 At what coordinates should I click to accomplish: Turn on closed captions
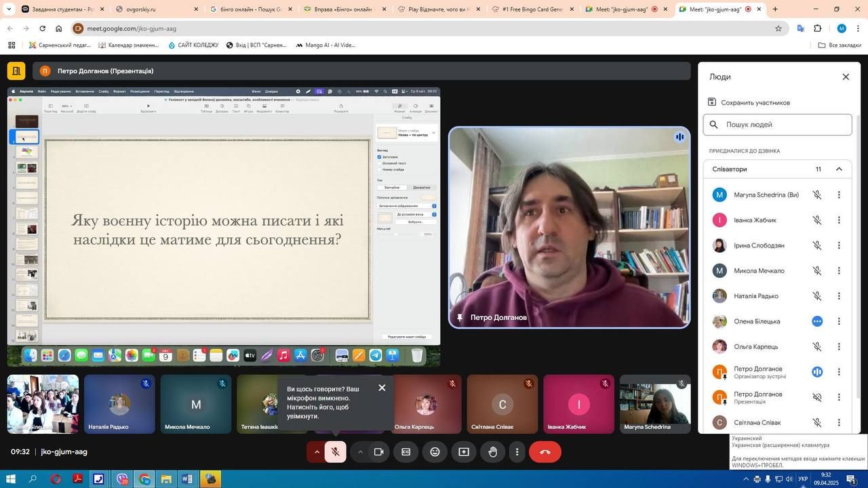click(x=406, y=452)
